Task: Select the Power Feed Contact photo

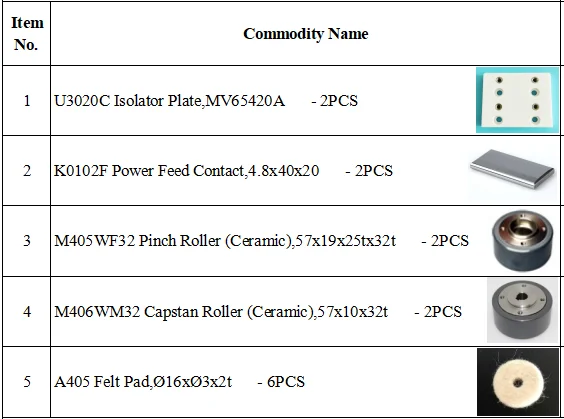Action: [x=514, y=169]
